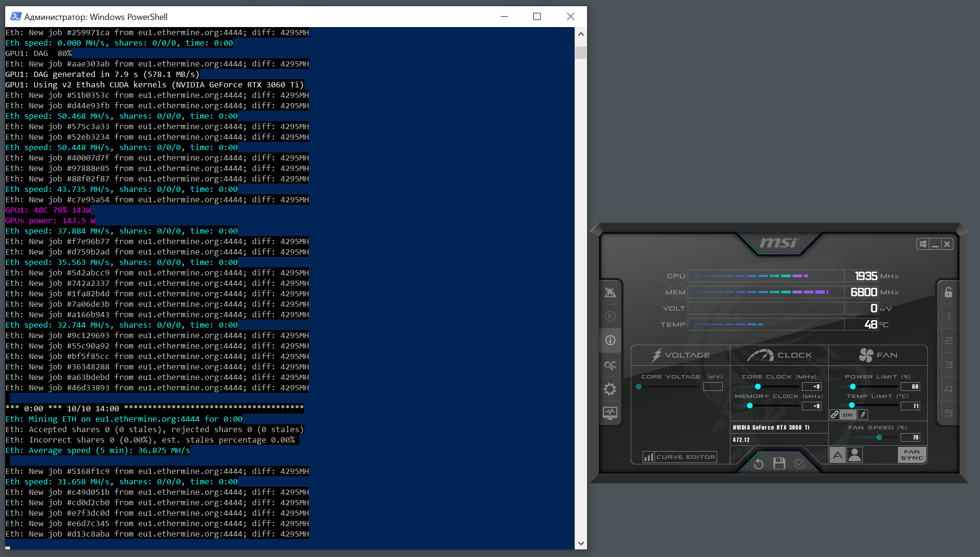The image size is (980, 557).
Task: Click the Clock section header
Action: (x=779, y=355)
